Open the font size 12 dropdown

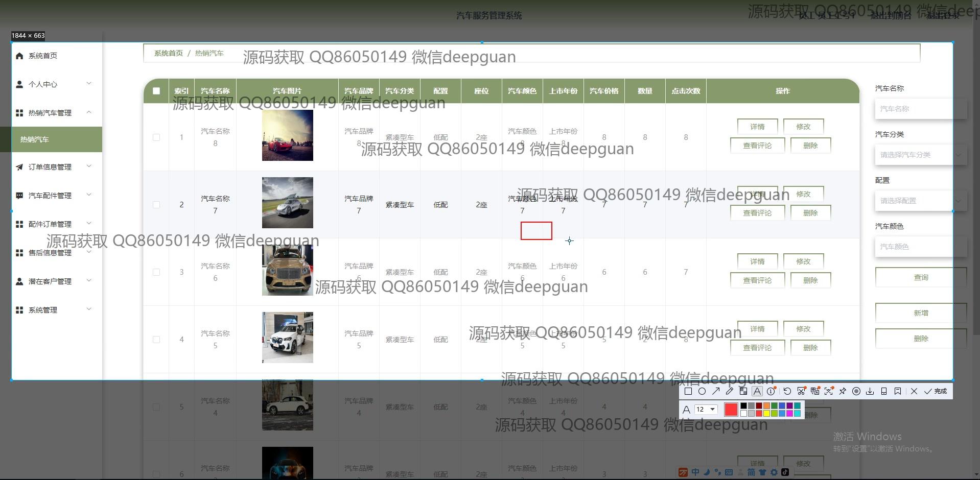tap(706, 409)
